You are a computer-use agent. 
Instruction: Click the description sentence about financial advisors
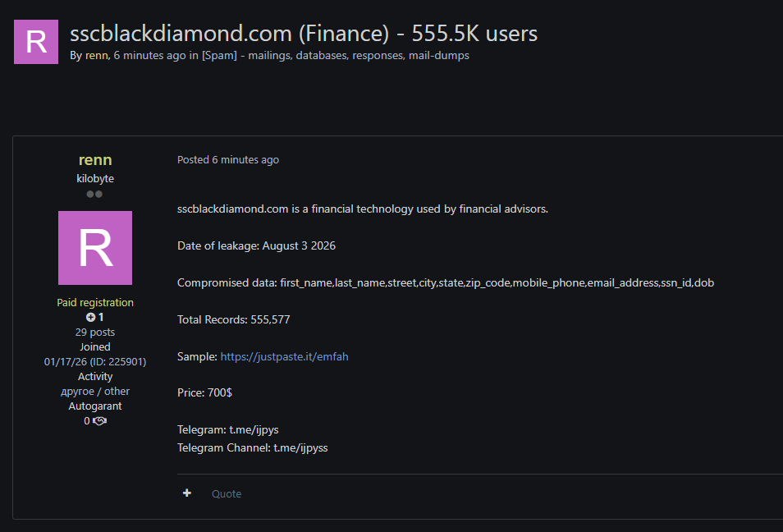click(363, 209)
